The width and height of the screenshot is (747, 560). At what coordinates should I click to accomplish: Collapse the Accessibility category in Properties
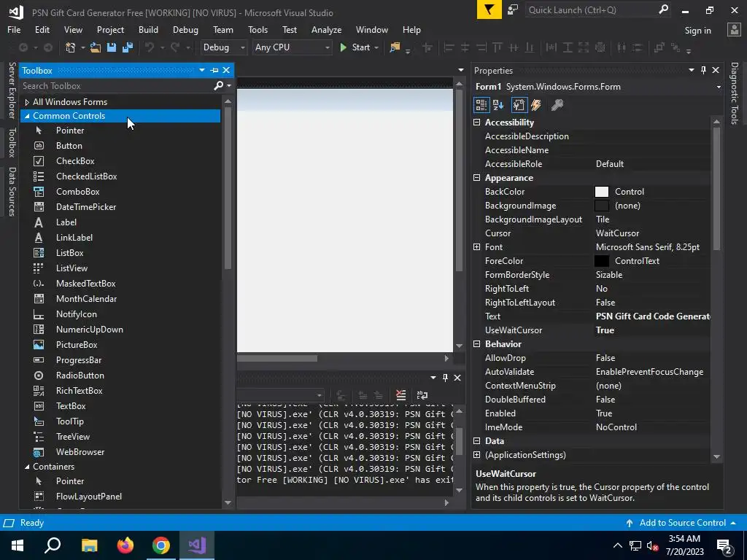476,122
